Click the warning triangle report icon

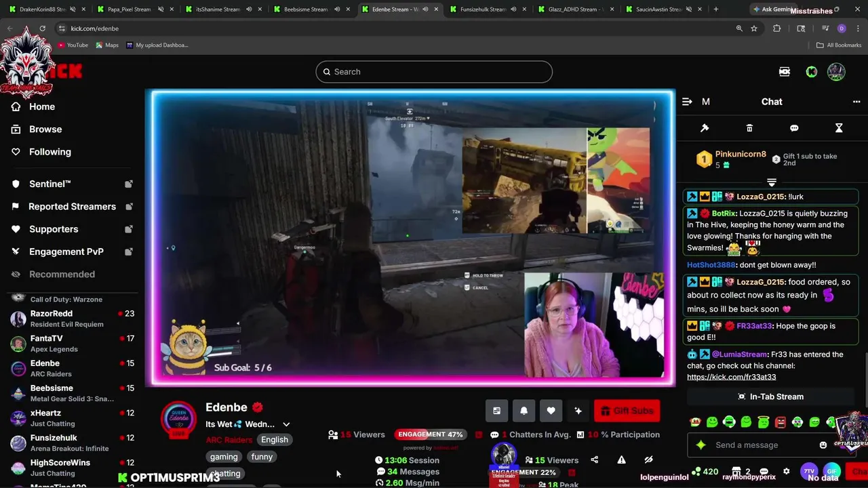pyautogui.click(x=621, y=460)
